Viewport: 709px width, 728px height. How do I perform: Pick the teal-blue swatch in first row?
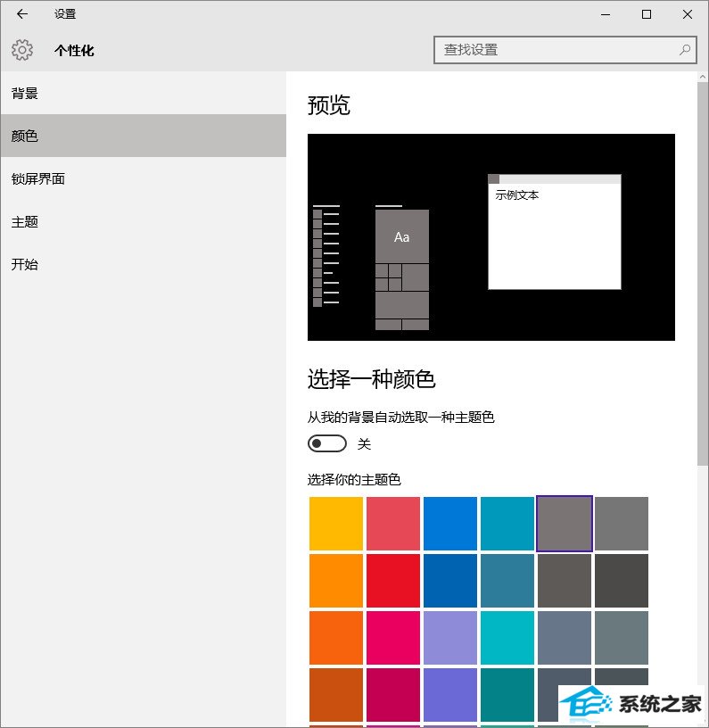click(507, 523)
